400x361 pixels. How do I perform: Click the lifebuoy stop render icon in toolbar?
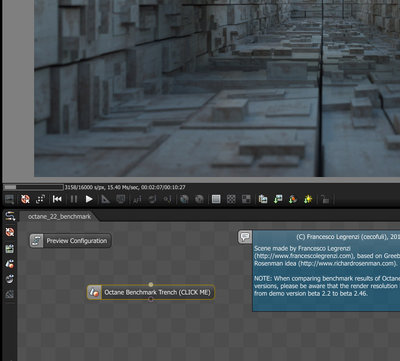tap(25, 199)
